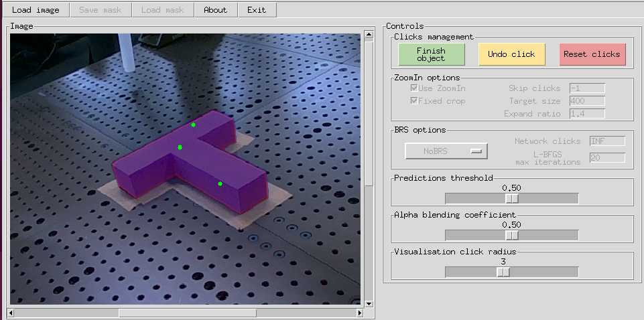Click the middle green click point on the T-block

[180, 147]
